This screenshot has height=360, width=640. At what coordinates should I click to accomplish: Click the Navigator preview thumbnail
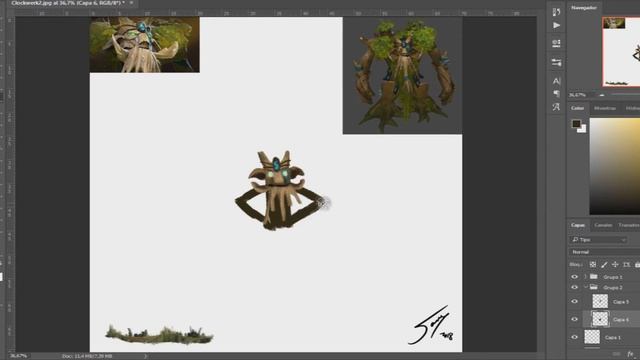[x=621, y=51]
